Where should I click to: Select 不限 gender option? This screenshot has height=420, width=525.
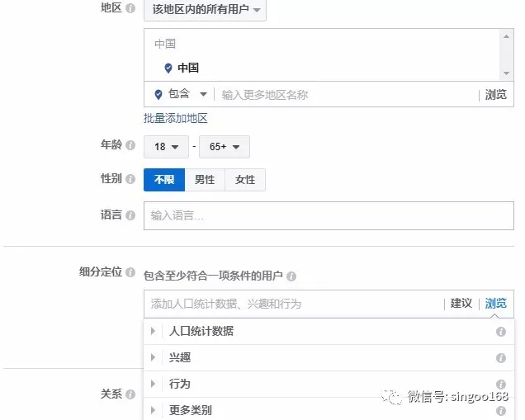(164, 180)
